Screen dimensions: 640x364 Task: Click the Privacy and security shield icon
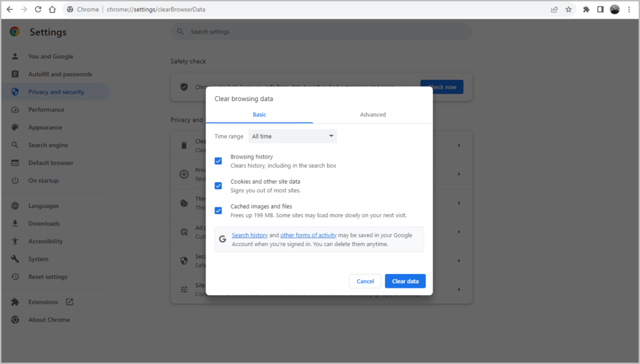click(15, 92)
